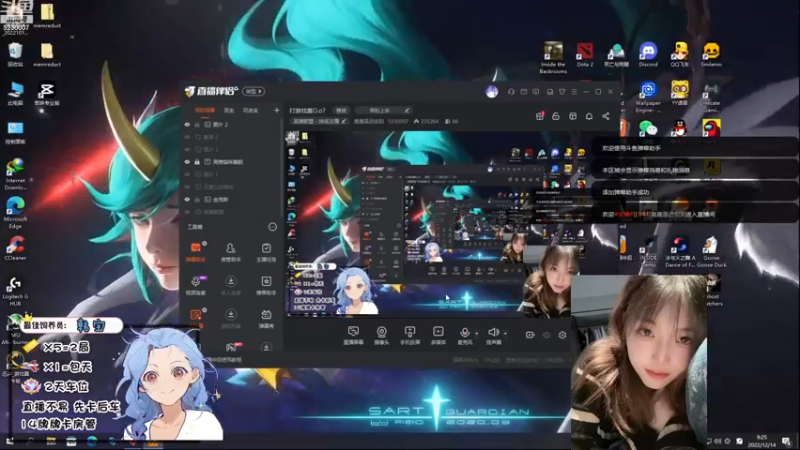Open the 主播任务 checklist tool icon
Screen dimensions: 800x450
click(x=266, y=248)
